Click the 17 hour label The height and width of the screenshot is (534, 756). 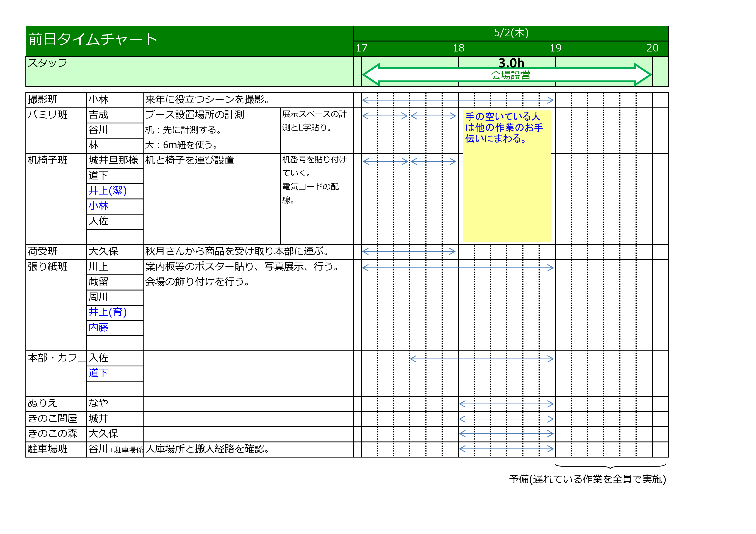[x=362, y=48]
